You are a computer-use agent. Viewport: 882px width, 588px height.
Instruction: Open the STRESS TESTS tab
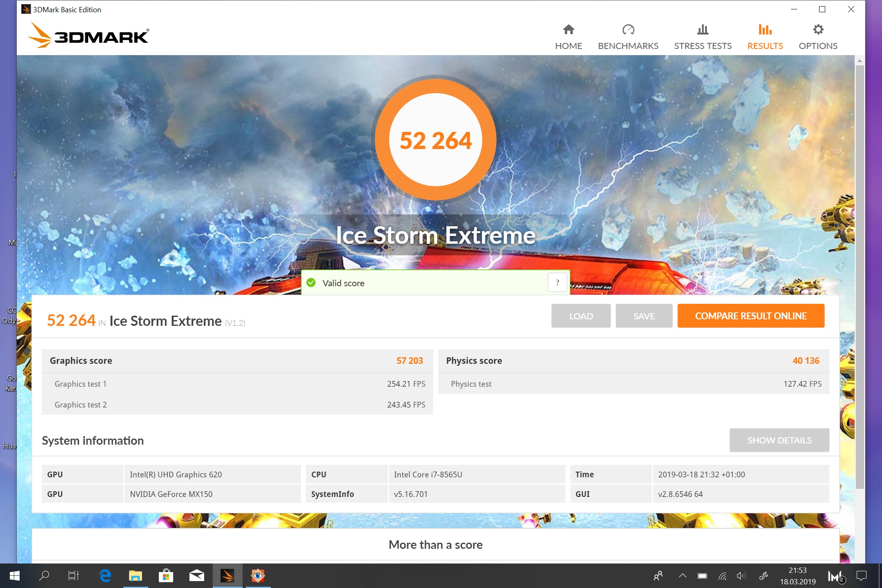click(703, 37)
